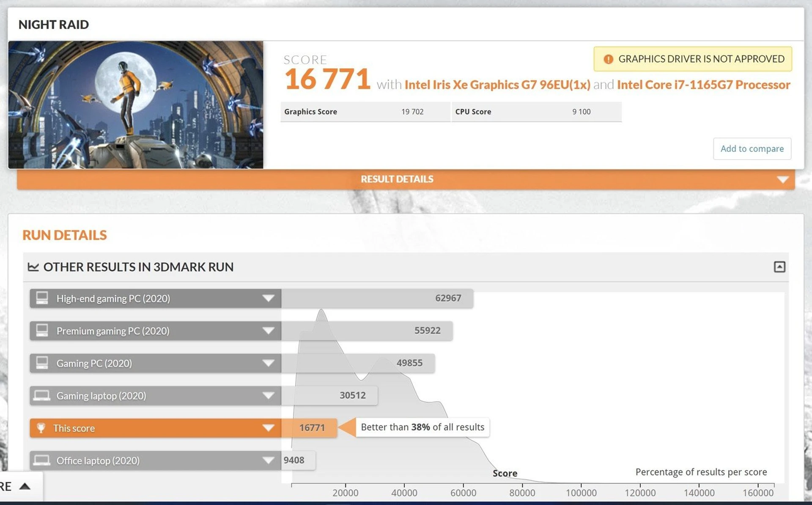Click the Better than 38% of all results tooltip

pos(422,427)
